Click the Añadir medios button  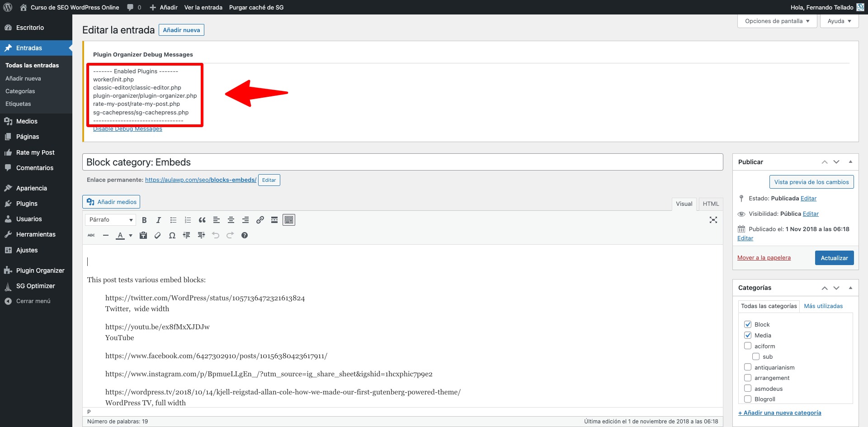[111, 202]
